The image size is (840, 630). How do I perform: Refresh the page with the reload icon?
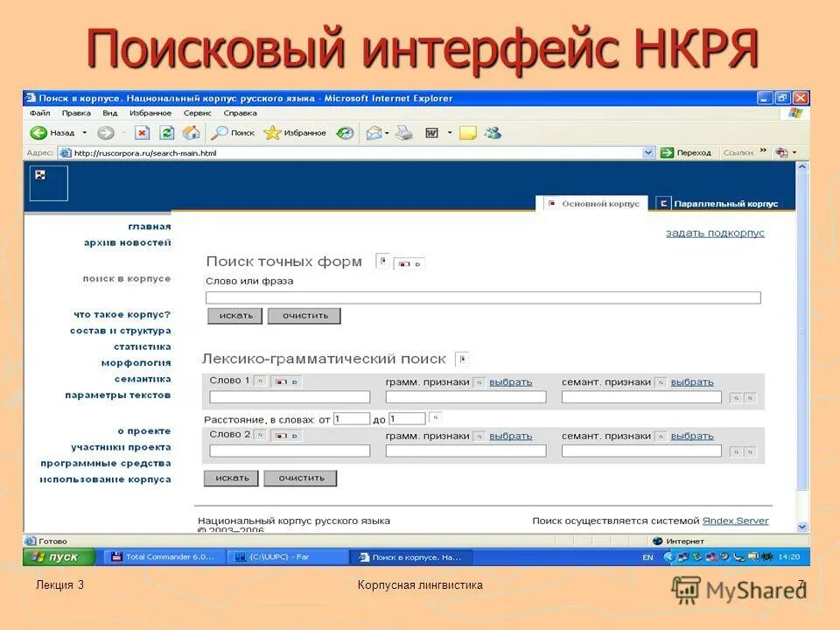[165, 132]
